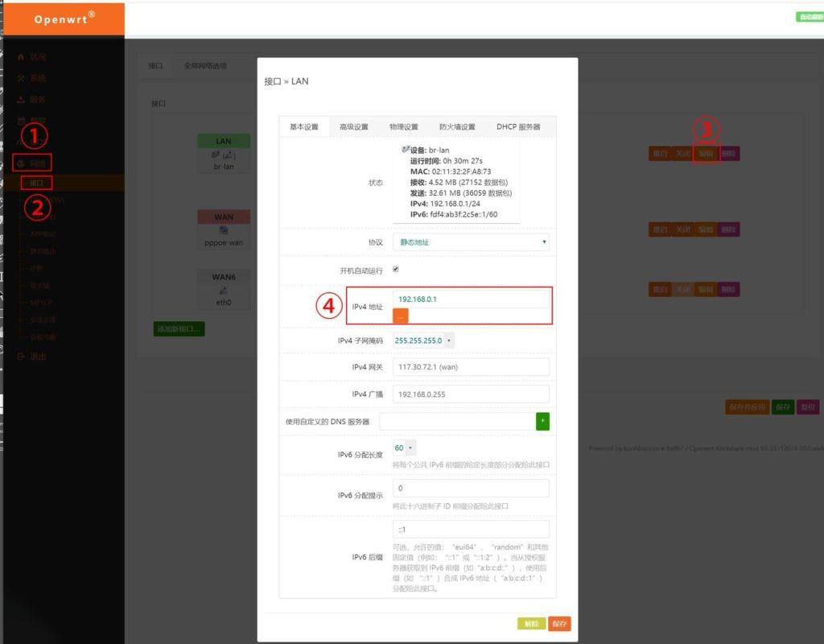Focus the IPv4 广播 input field
This screenshot has height=644, width=824.
click(x=471, y=394)
